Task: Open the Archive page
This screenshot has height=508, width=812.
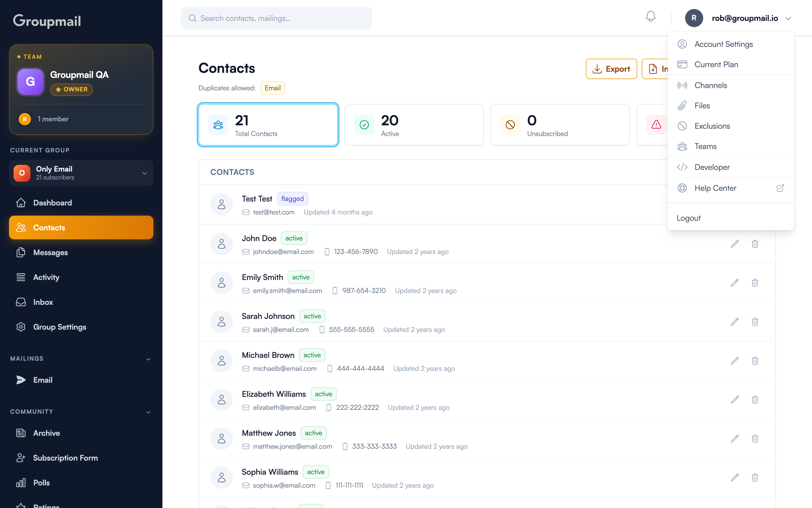Action: 81,433
